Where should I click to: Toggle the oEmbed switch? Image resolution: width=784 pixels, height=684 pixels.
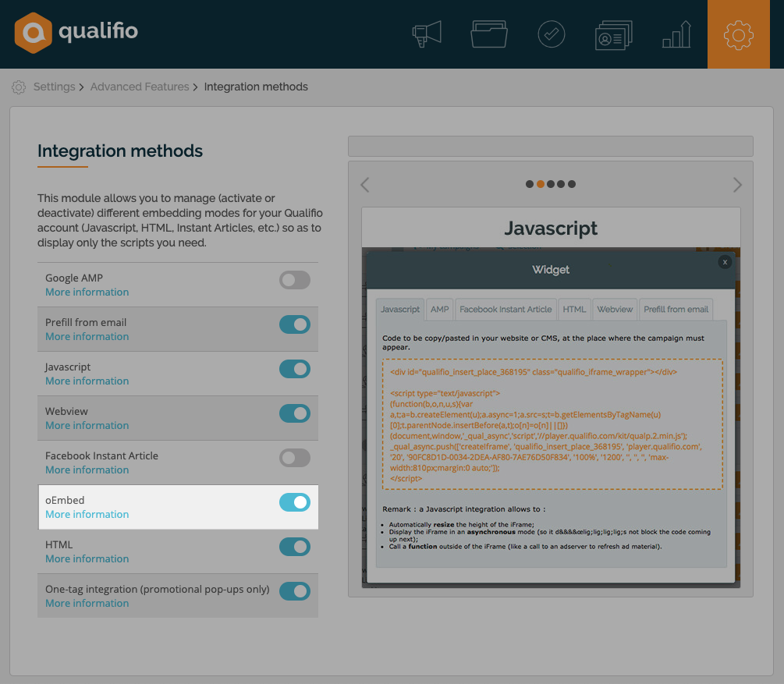(295, 502)
